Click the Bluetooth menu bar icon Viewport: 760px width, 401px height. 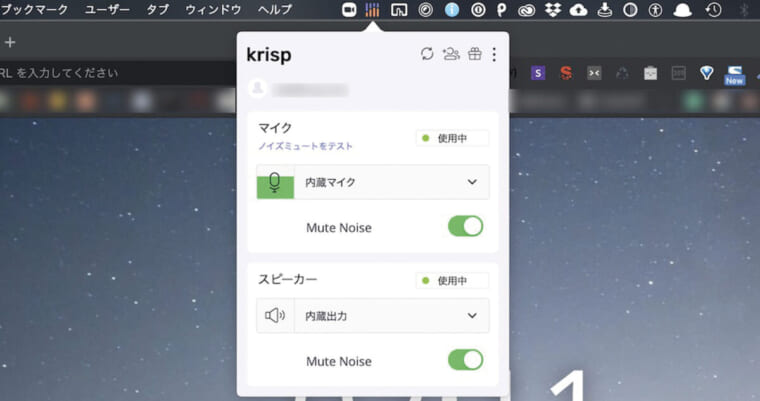click(x=744, y=9)
